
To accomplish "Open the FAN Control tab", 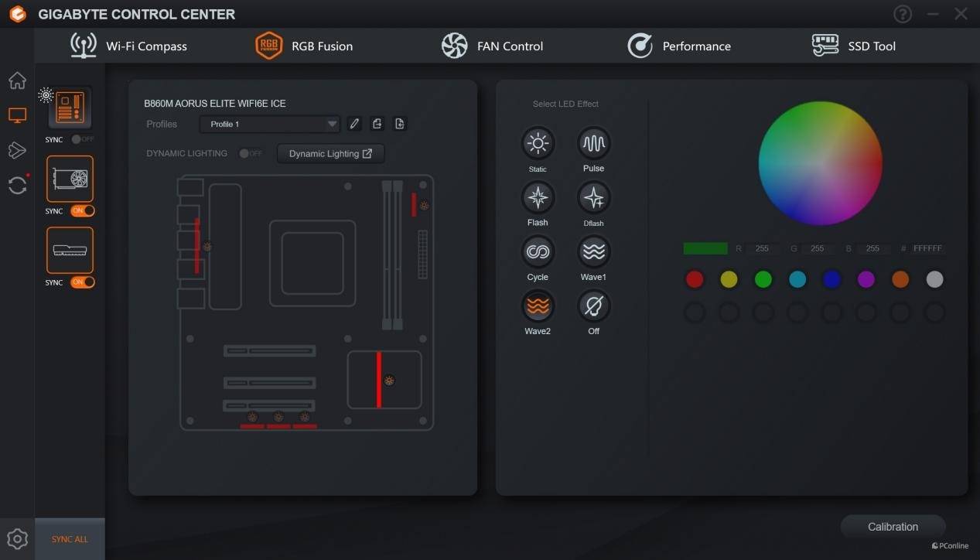I will point(493,46).
